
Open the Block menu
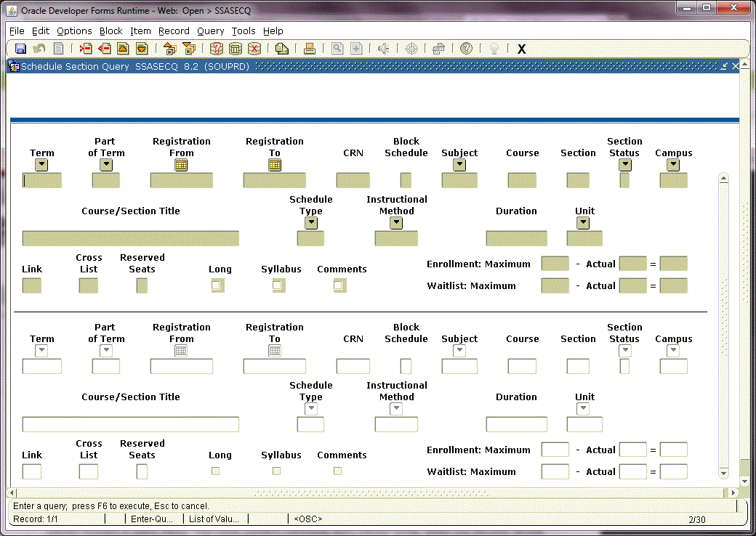pyautogui.click(x=111, y=31)
